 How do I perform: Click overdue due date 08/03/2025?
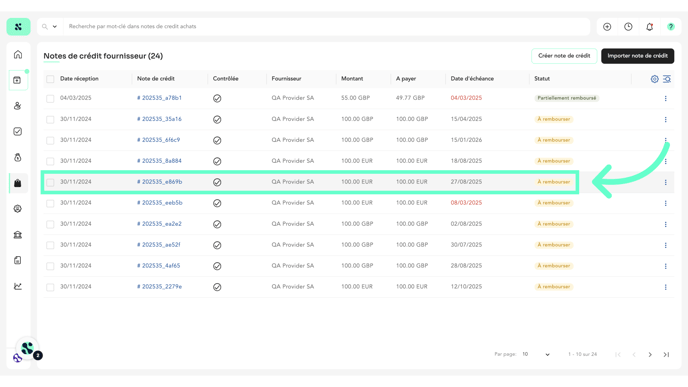point(466,203)
